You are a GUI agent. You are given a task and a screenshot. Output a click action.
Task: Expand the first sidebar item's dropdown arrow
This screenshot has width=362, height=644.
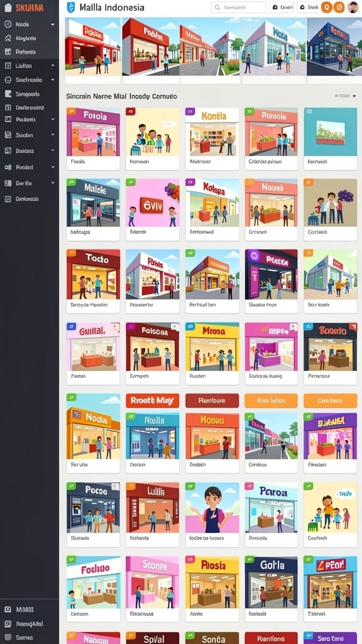click(x=53, y=25)
